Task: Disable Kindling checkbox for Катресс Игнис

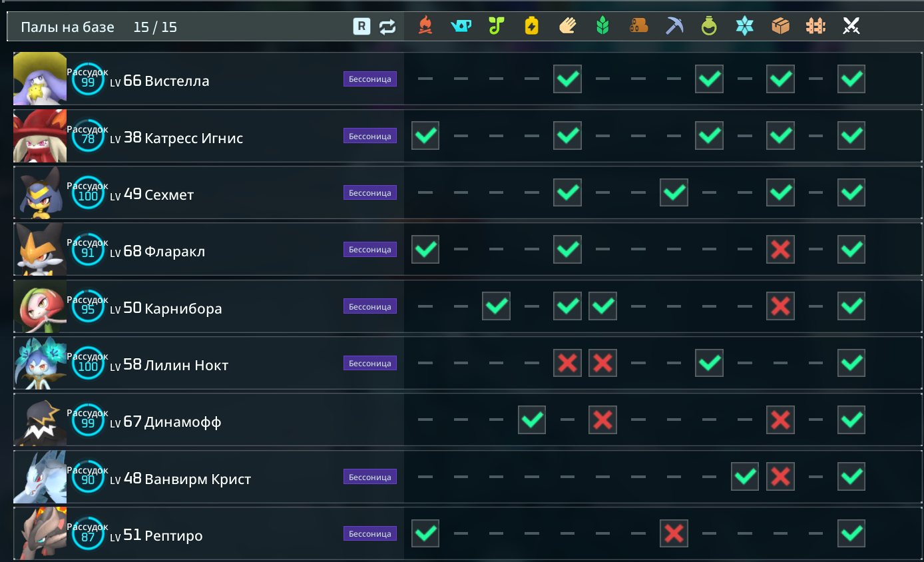Action: coord(425,136)
